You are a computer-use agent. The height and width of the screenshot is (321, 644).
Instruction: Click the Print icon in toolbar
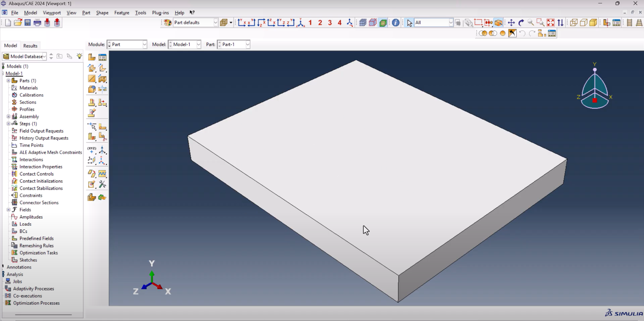click(x=37, y=23)
